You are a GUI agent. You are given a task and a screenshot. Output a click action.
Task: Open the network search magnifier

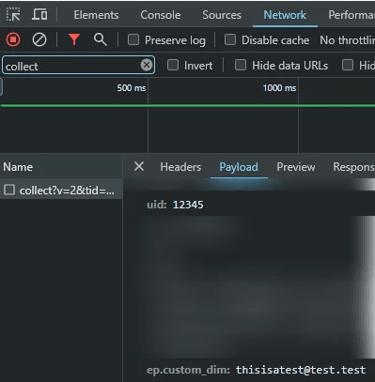tap(100, 40)
